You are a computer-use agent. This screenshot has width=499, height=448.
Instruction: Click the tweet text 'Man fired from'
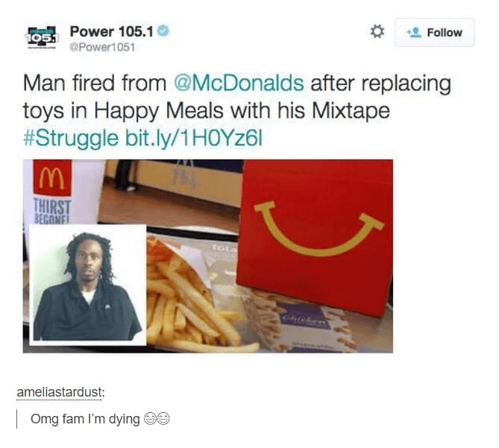95,83
